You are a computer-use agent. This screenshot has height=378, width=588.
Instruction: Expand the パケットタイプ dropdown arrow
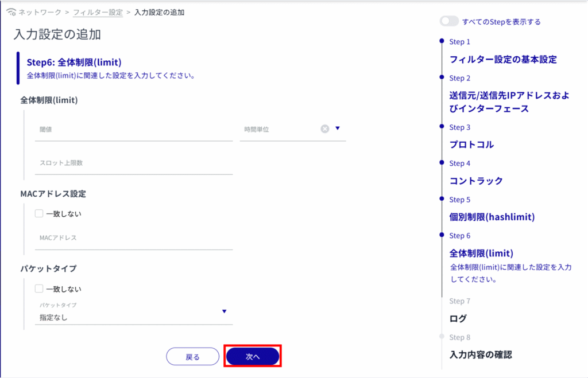(224, 311)
